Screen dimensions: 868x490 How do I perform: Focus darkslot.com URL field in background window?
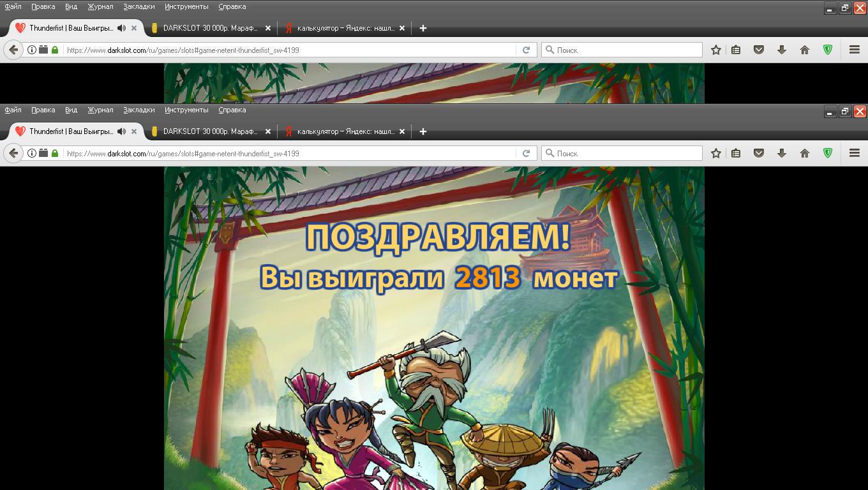[x=290, y=50]
